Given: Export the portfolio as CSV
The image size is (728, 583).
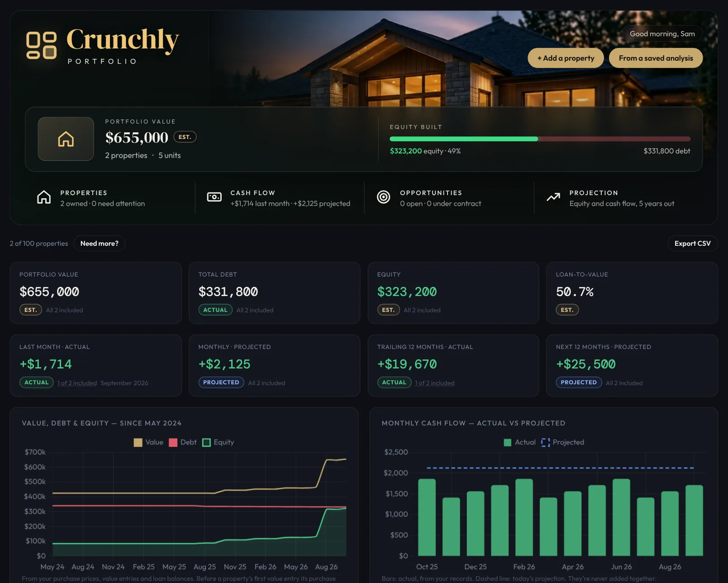Looking at the screenshot, I should coord(692,244).
